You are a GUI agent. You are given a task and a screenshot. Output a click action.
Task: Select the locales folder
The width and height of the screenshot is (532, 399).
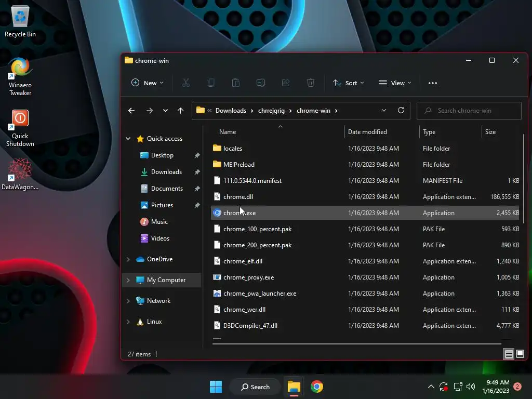pos(365,148)
